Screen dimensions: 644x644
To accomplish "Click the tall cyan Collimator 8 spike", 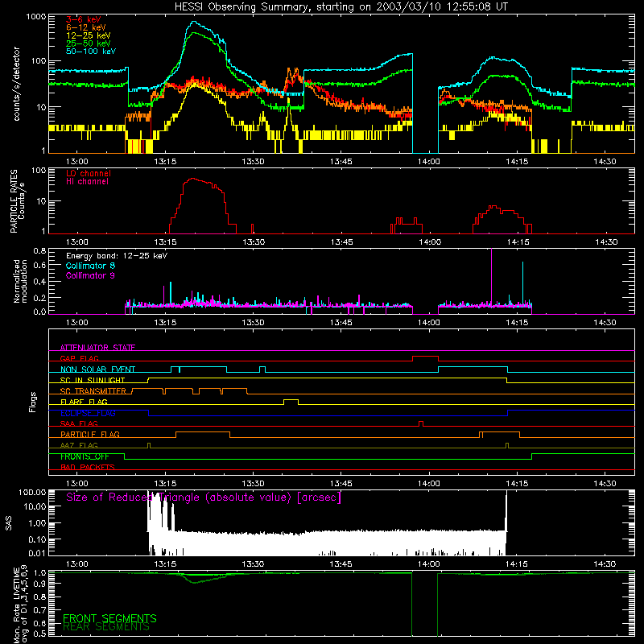I will [522, 283].
